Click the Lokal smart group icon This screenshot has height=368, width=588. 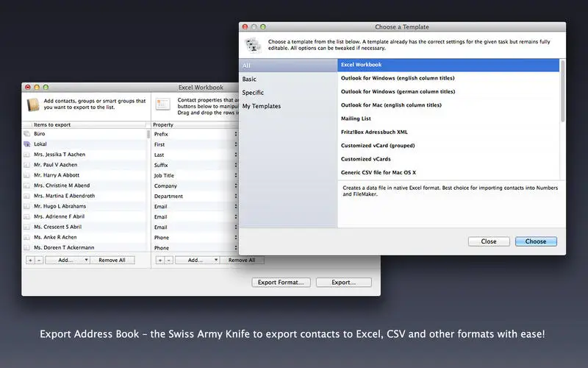pyautogui.click(x=26, y=144)
